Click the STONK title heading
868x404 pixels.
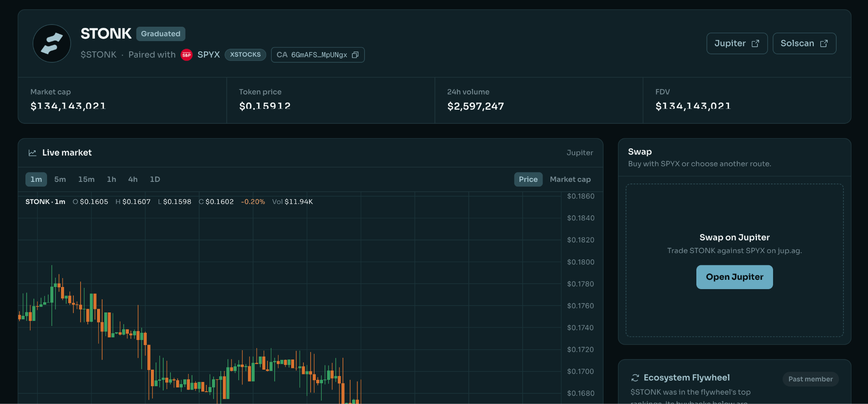[106, 33]
